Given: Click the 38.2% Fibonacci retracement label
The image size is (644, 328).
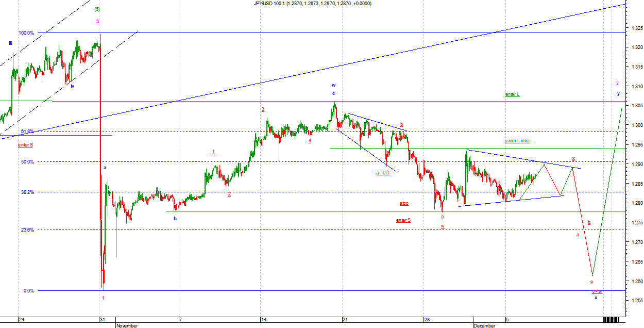Looking at the screenshot, I should (27, 192).
